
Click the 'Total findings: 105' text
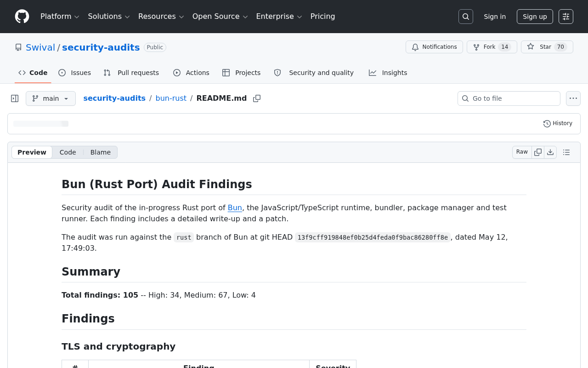(x=100, y=295)
